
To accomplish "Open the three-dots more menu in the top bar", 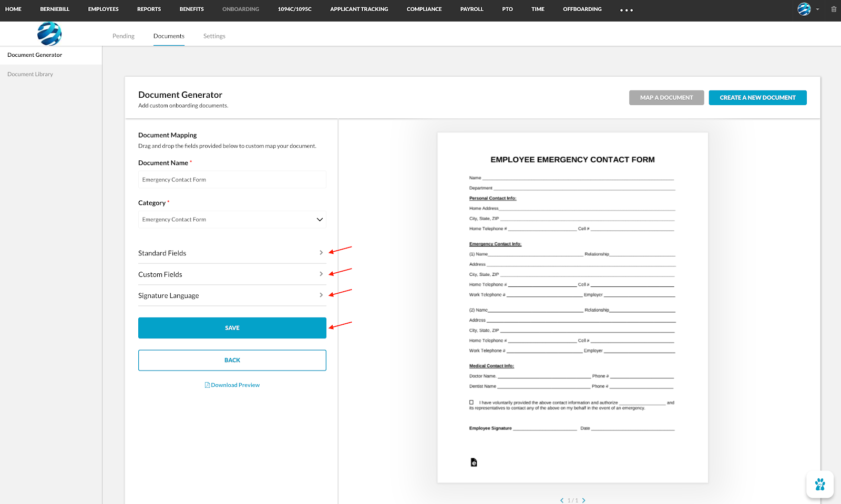I will pos(627,10).
